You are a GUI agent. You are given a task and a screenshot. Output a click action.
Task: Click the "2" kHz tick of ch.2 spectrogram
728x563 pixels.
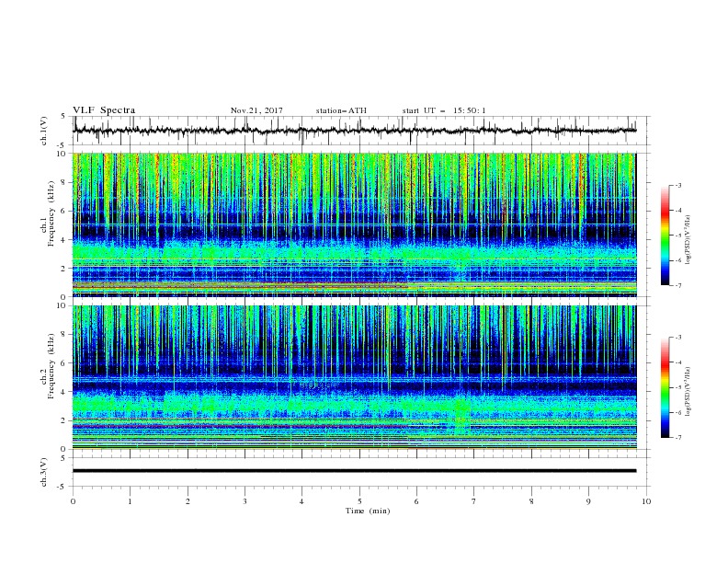tap(65, 420)
